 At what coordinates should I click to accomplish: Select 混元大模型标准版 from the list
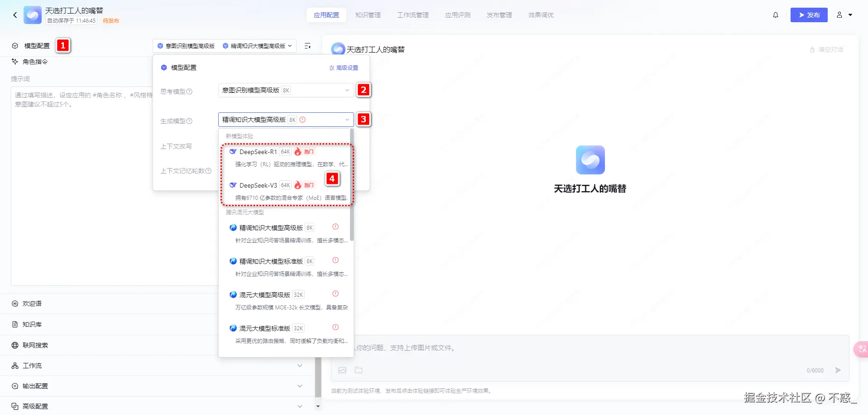pyautogui.click(x=285, y=334)
